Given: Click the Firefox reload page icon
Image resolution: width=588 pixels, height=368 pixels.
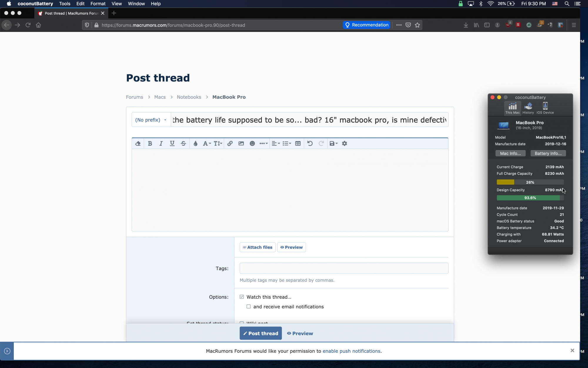Looking at the screenshot, I should point(28,25).
